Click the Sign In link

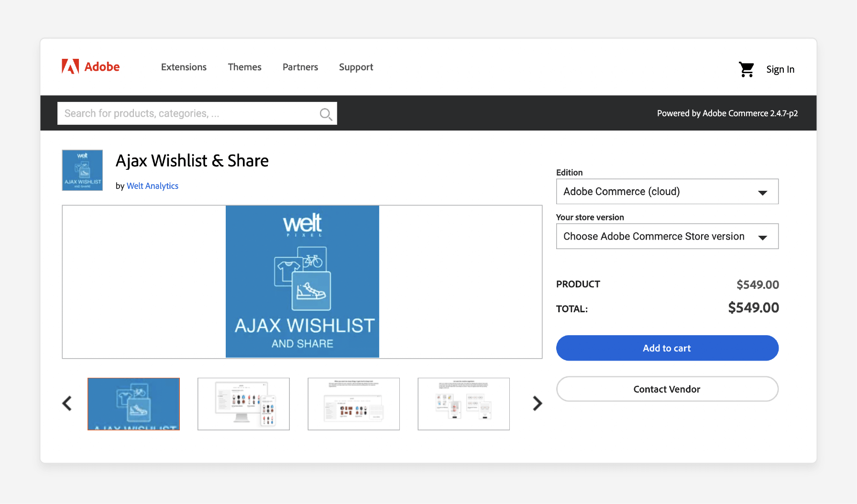pyautogui.click(x=780, y=69)
